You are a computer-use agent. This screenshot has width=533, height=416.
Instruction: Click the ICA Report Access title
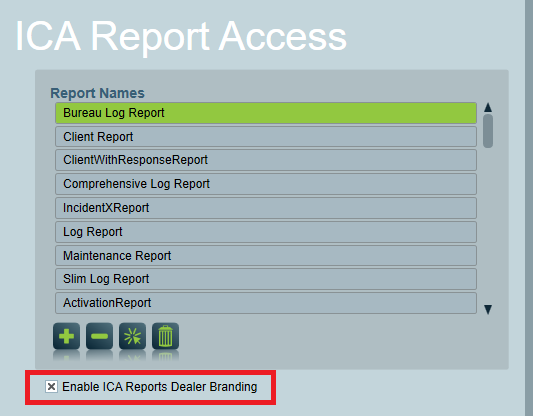pyautogui.click(x=181, y=36)
